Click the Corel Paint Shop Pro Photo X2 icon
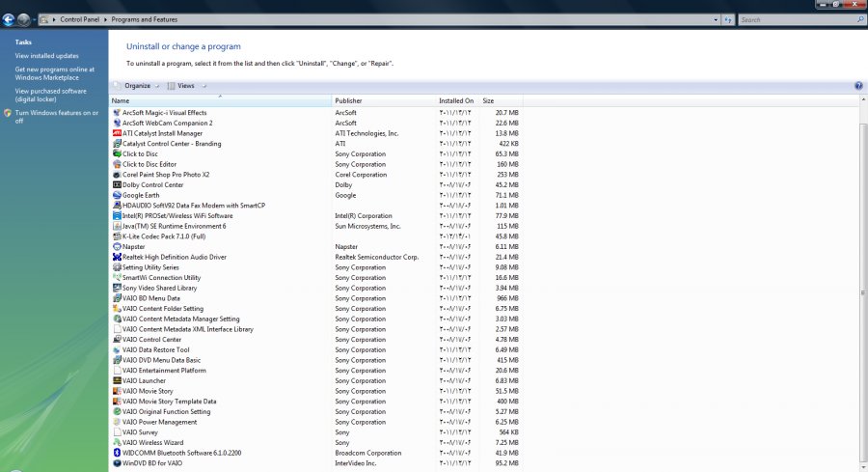This screenshot has height=472, width=868. pos(117,175)
